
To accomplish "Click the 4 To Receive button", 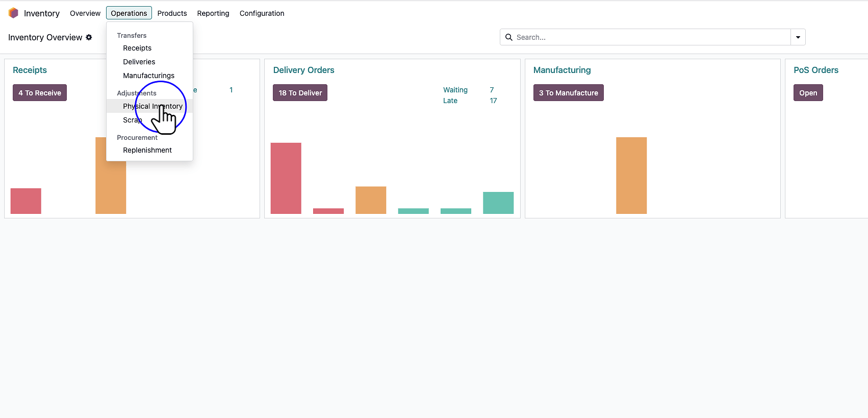I will click(40, 93).
